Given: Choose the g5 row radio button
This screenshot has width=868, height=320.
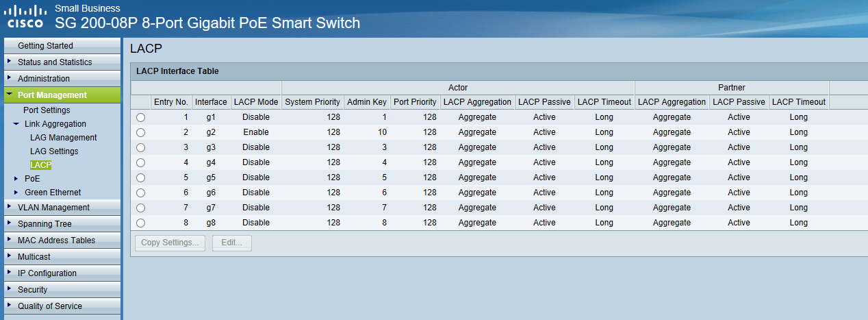Looking at the screenshot, I should tap(141, 177).
